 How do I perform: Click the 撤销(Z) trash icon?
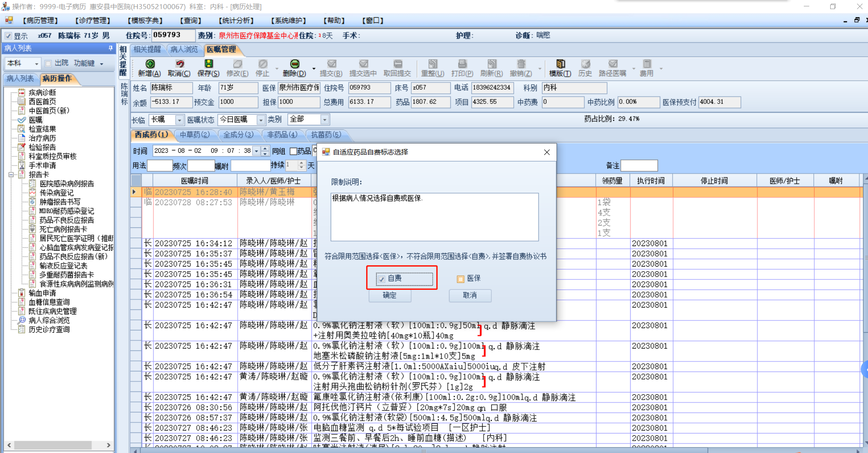(521, 64)
